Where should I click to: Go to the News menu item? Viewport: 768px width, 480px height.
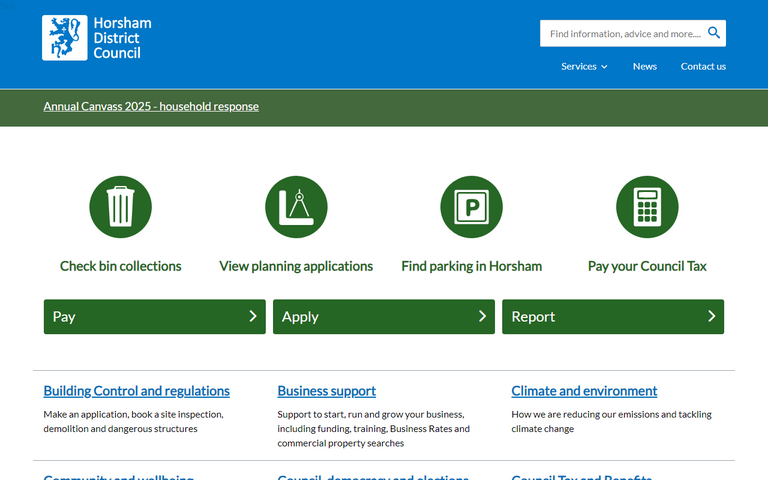pyautogui.click(x=645, y=66)
